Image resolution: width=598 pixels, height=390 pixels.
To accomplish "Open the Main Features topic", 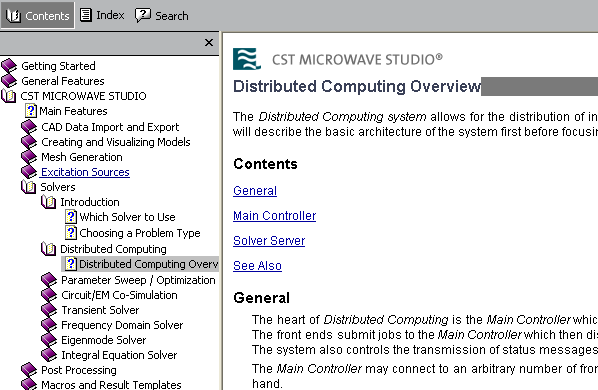I will tap(73, 111).
